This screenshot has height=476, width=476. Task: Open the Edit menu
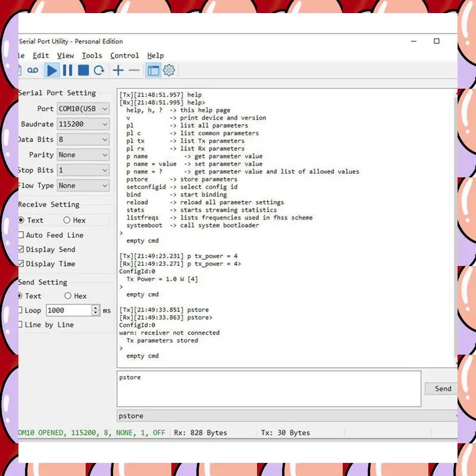[40, 55]
